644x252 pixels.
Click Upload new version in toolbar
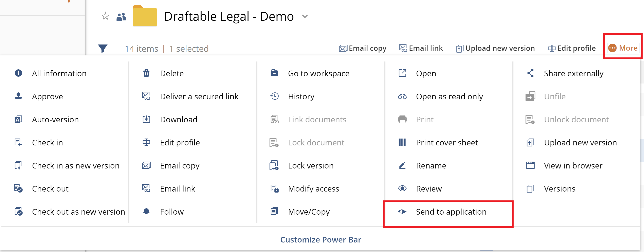(495, 48)
